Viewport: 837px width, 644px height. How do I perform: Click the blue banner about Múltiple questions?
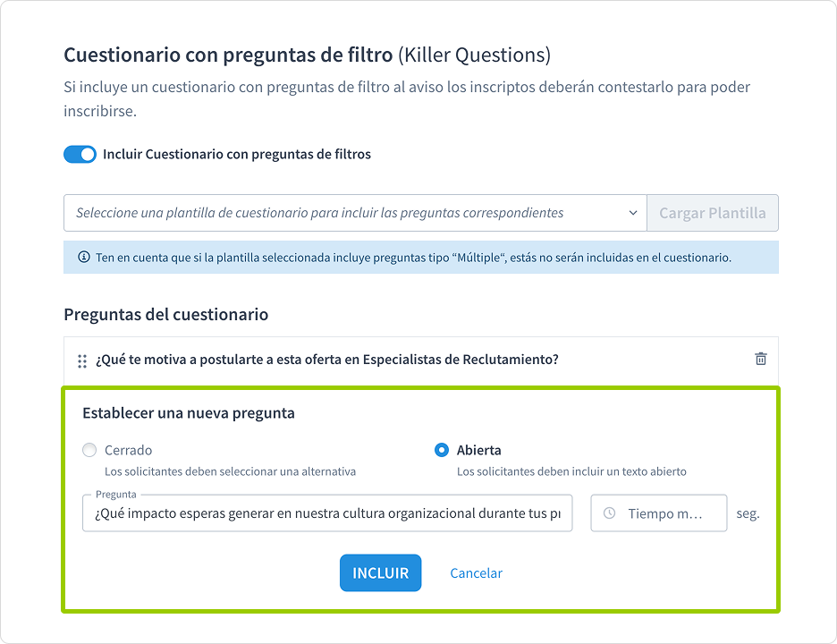click(418, 257)
